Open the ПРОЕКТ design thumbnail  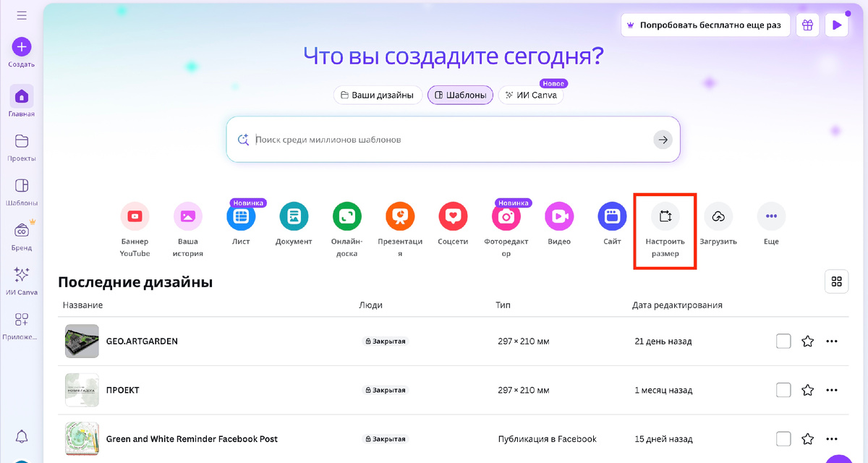pyautogui.click(x=82, y=390)
